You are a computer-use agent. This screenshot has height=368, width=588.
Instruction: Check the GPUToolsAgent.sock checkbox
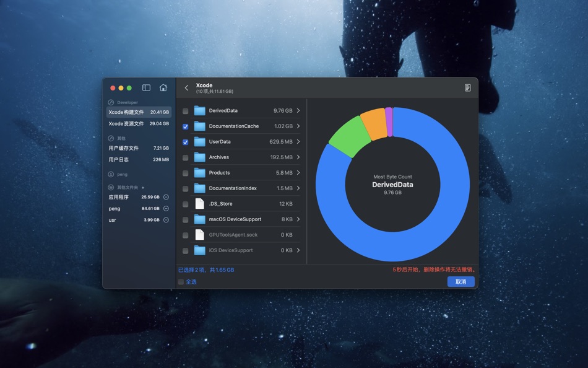(185, 235)
